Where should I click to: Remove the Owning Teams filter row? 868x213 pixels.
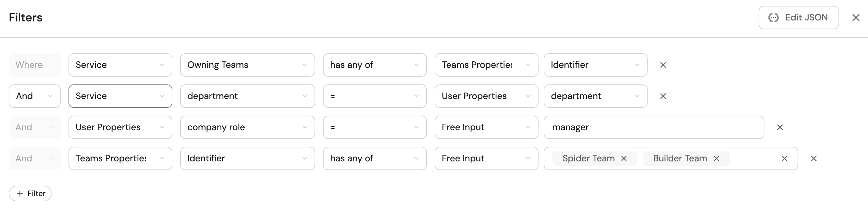(663, 65)
